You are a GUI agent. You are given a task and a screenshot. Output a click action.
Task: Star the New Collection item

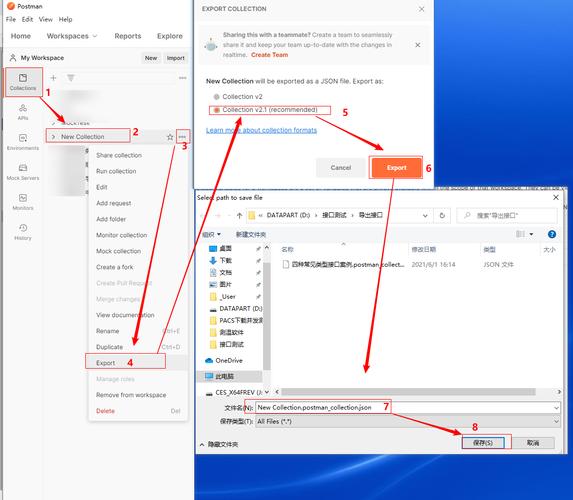pos(170,137)
